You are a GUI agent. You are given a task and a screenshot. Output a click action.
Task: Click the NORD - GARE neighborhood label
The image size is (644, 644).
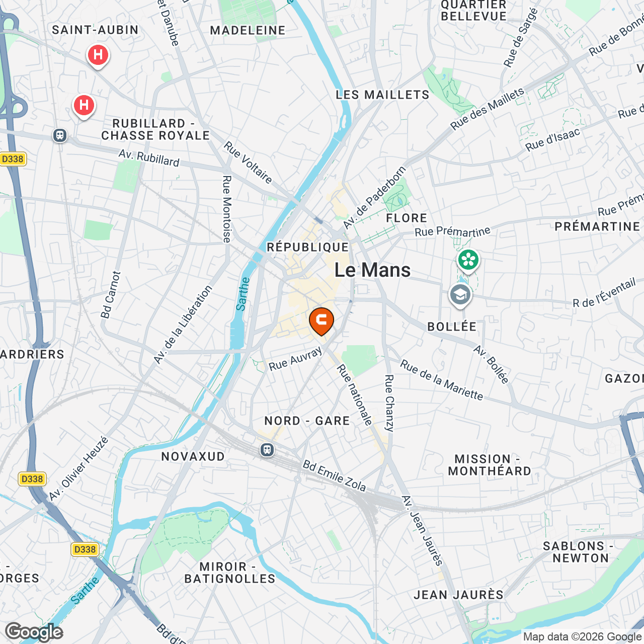pos(307,421)
